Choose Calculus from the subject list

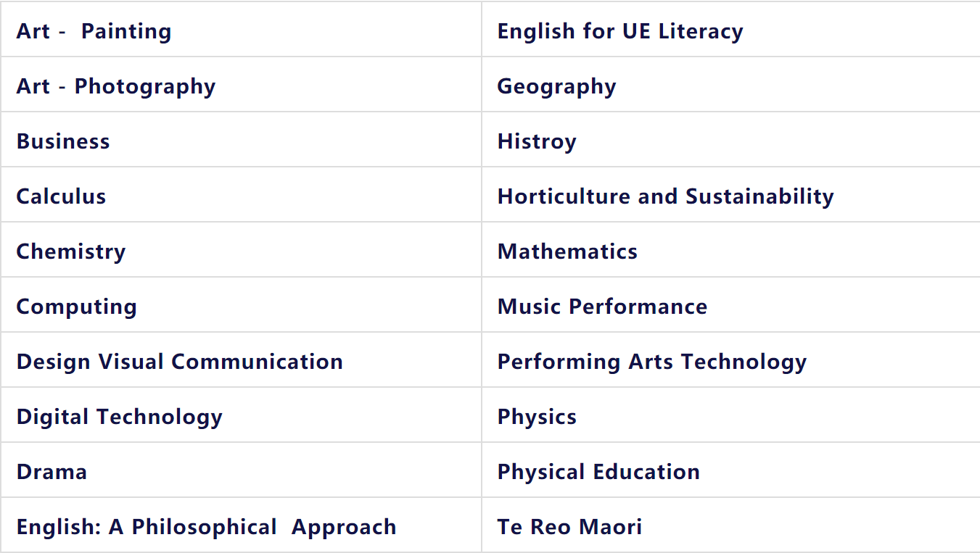61,196
